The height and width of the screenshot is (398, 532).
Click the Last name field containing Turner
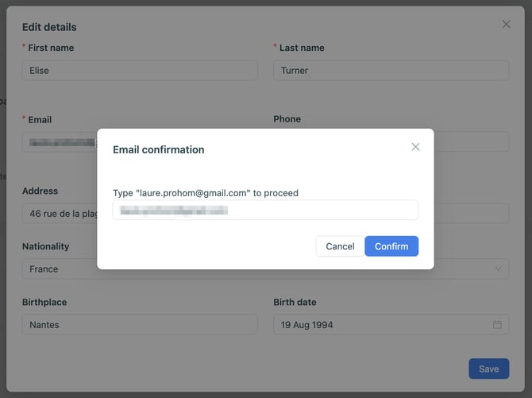click(391, 71)
